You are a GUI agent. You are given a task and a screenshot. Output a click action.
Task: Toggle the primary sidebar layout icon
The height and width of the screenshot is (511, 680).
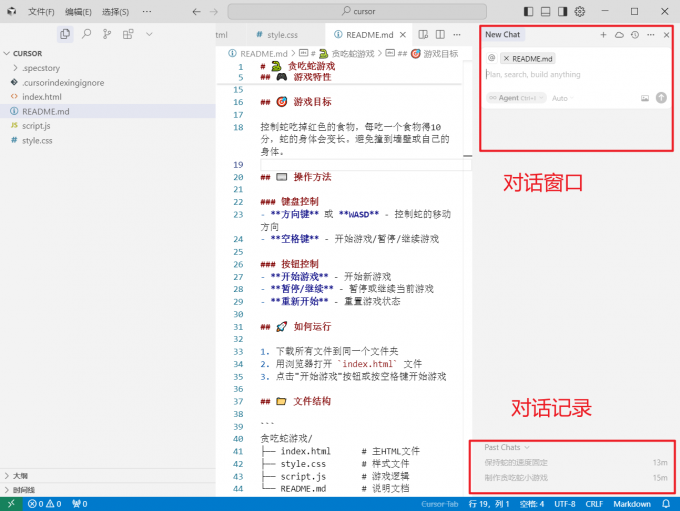(528, 12)
